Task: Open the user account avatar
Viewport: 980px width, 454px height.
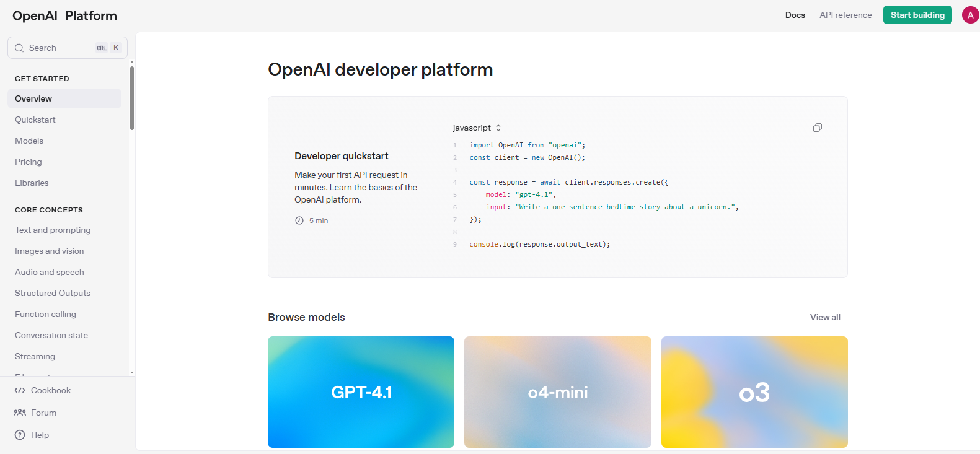Action: [x=970, y=15]
